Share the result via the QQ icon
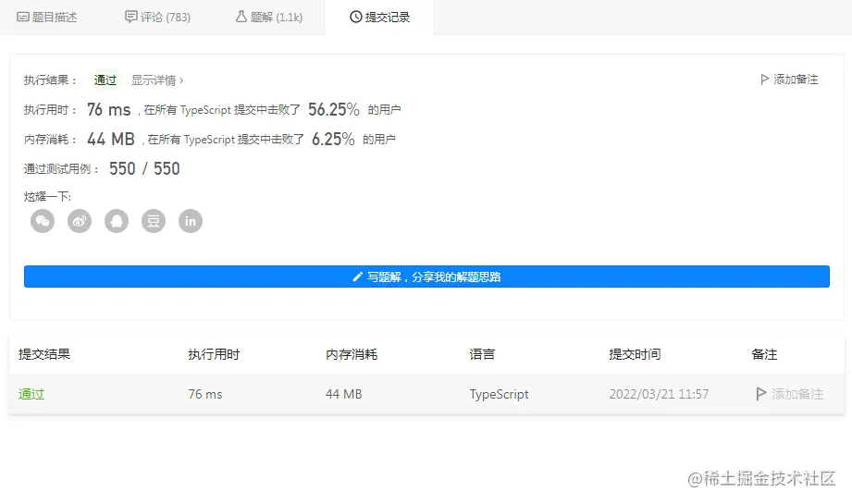 117,221
